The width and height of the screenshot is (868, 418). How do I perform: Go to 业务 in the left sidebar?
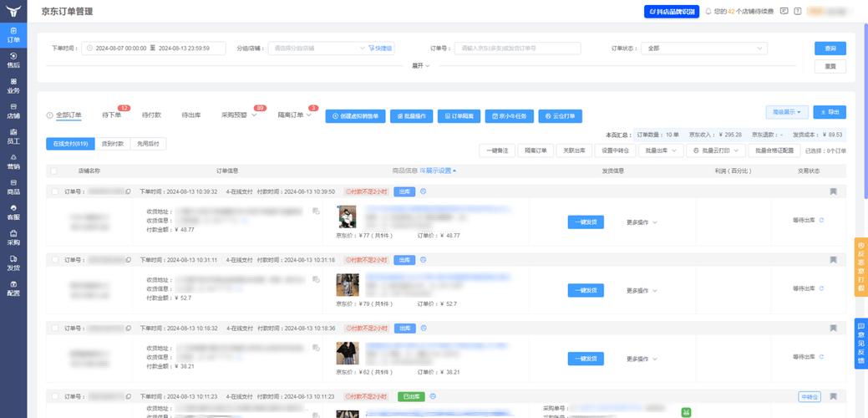[13, 86]
